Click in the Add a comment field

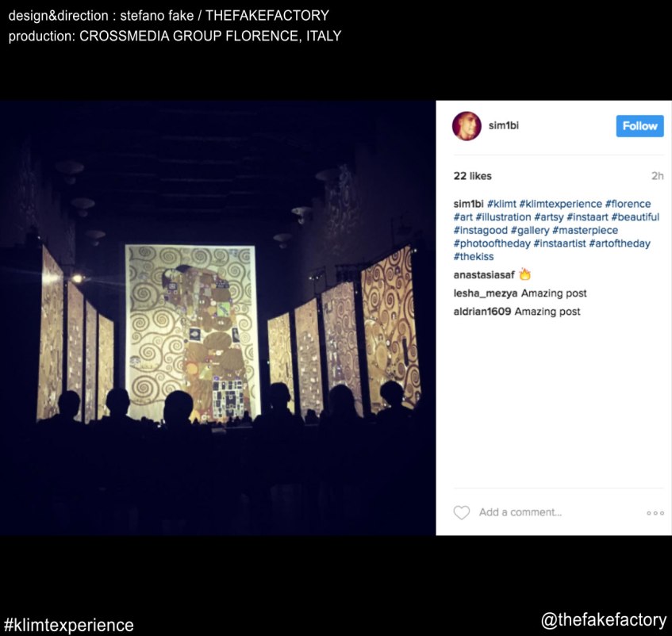coord(557,512)
